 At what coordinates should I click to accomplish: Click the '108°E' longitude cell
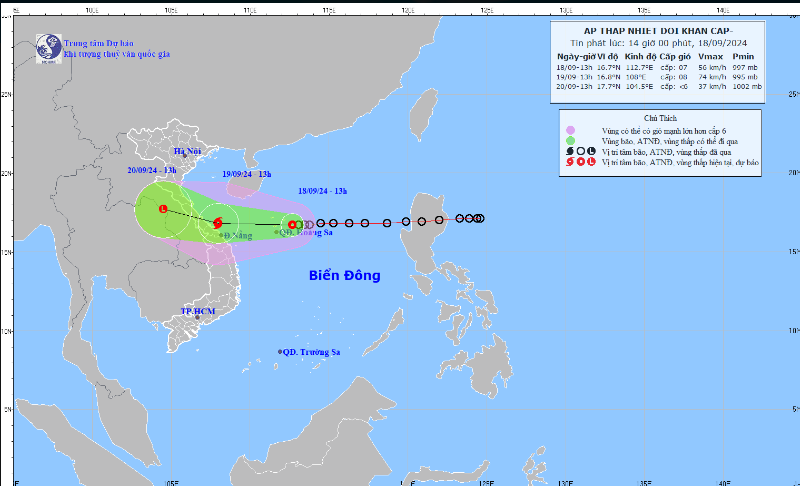tap(635, 77)
